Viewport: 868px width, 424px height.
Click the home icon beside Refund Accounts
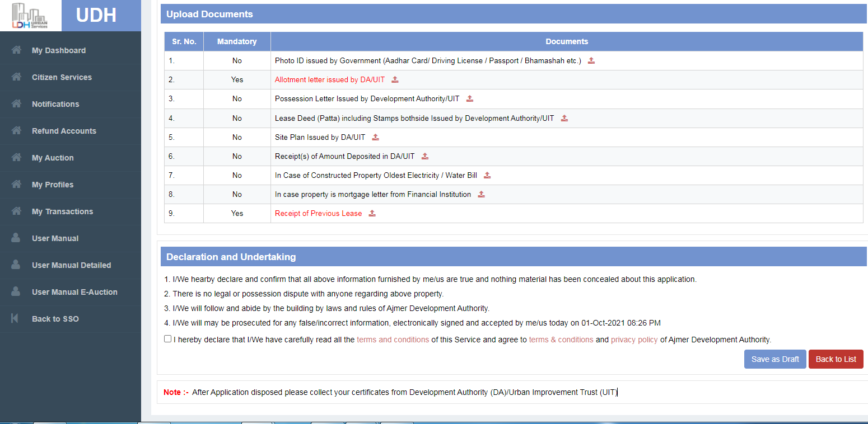tap(16, 130)
